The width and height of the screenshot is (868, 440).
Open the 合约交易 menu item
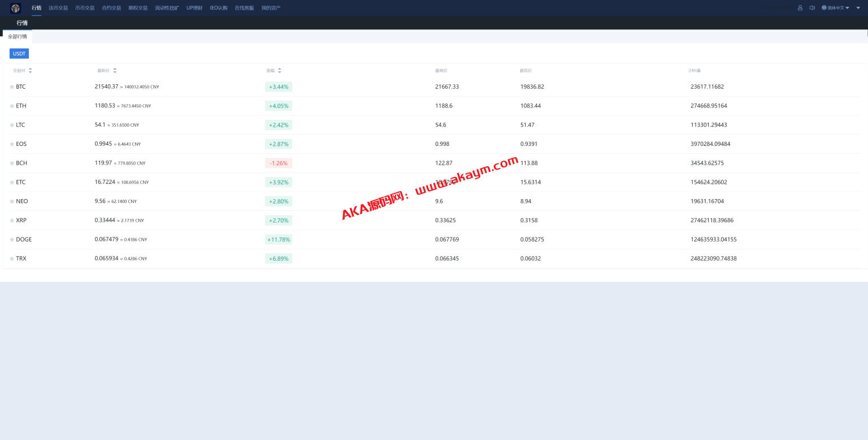pos(111,8)
